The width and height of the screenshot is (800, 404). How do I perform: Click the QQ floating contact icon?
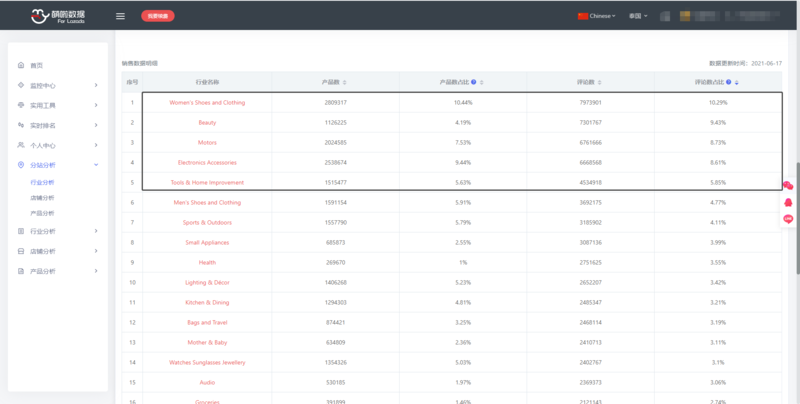pyautogui.click(x=788, y=203)
